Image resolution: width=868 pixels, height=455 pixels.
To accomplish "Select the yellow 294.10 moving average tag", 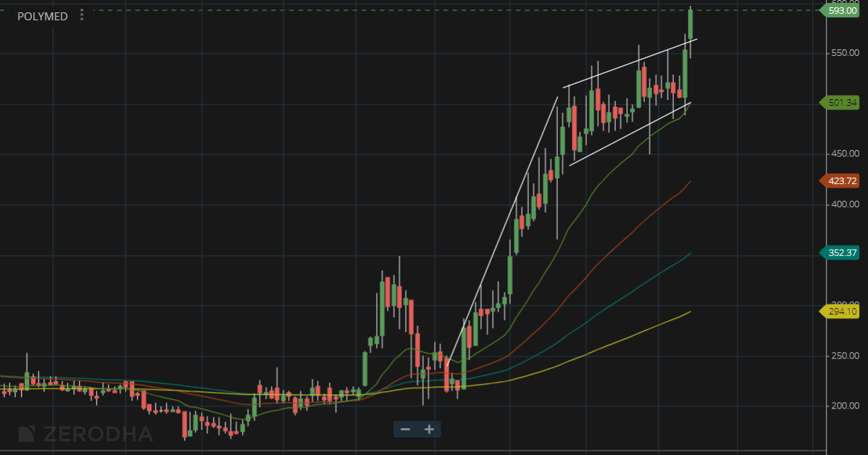I will point(842,312).
